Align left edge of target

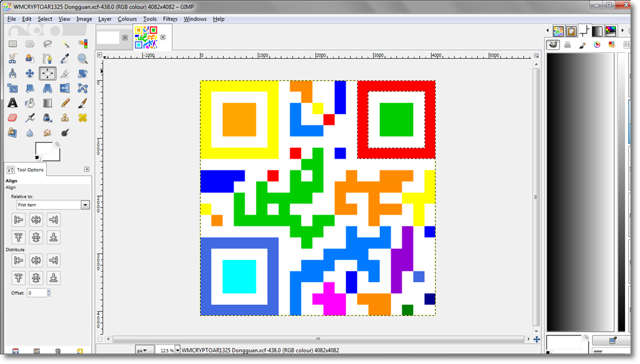coord(18,220)
